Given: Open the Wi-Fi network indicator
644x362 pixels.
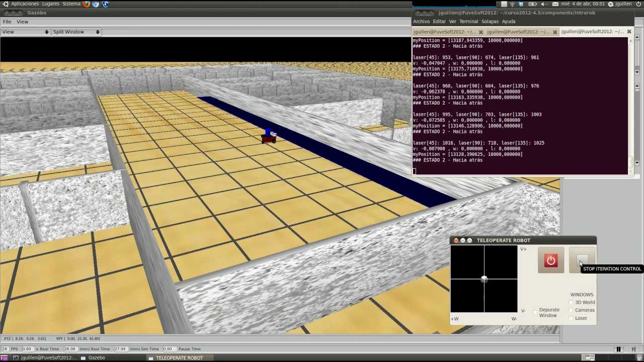Looking at the screenshot, I should click(512, 4).
